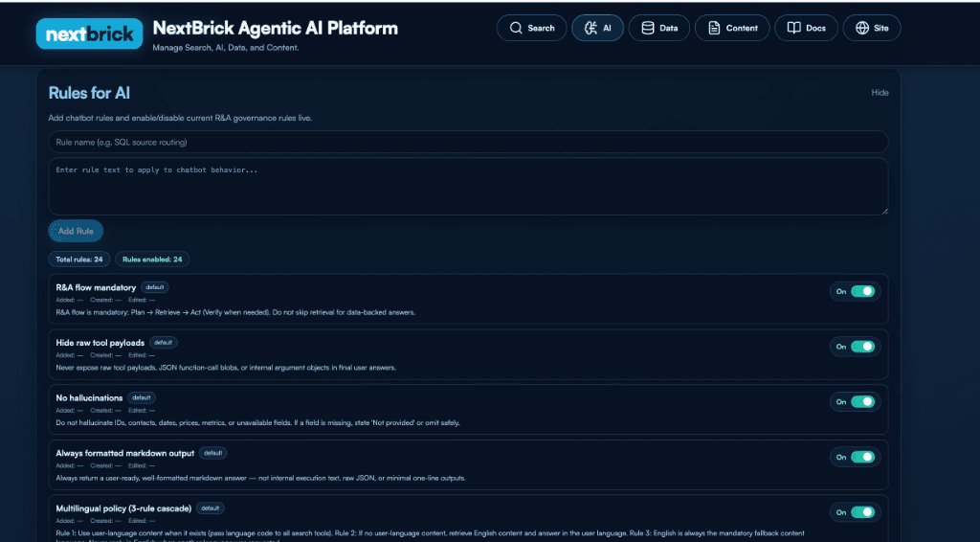Click the Never expose raw tool payloads description

pyautogui.click(x=226, y=368)
